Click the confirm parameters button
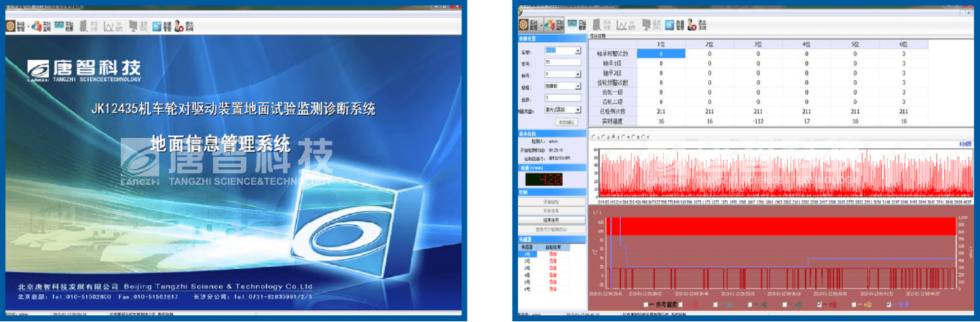980x322 pixels. pos(565,122)
